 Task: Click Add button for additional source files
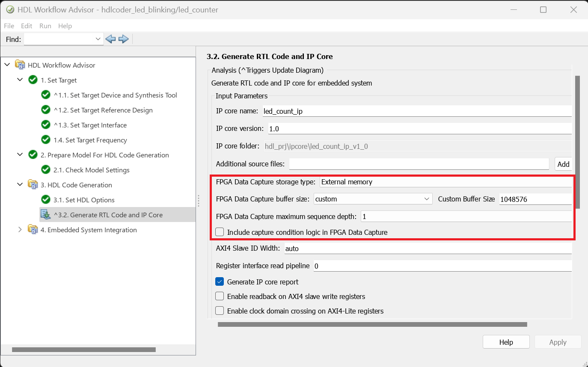[563, 164]
